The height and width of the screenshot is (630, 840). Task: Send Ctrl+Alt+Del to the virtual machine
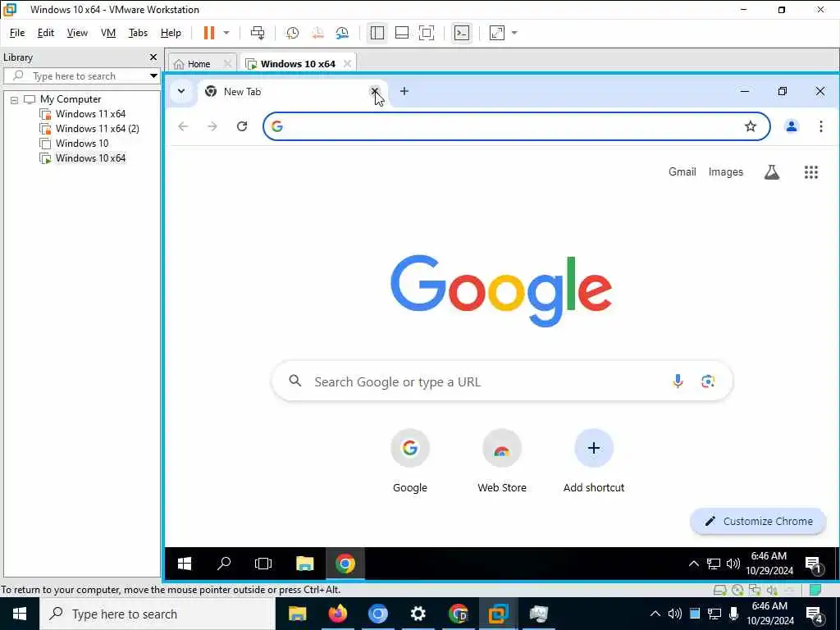[258, 33]
